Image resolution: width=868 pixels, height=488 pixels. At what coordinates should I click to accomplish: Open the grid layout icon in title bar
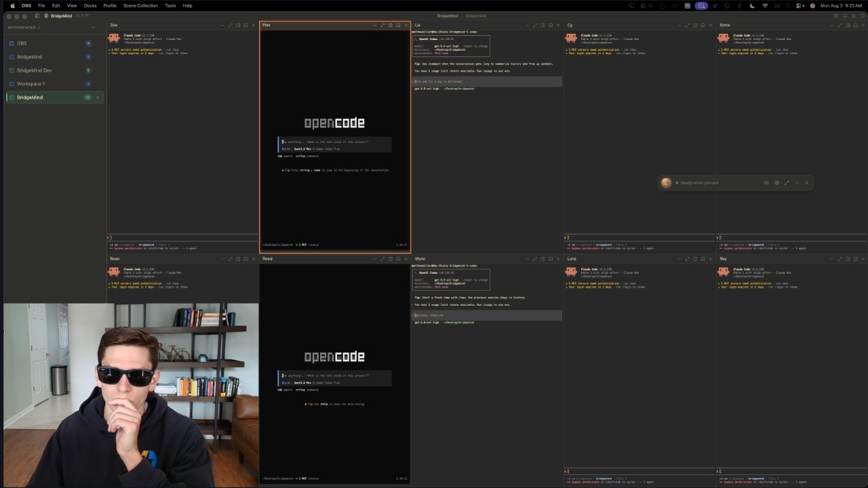point(836,16)
